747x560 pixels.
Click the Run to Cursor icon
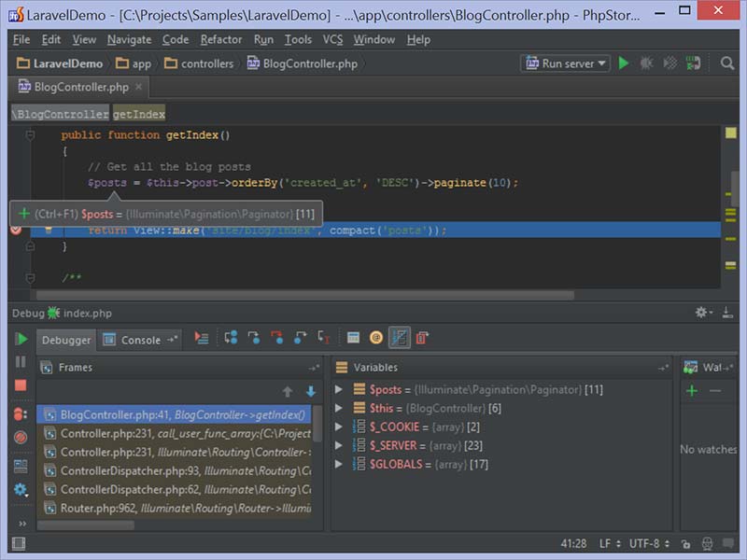(323, 338)
